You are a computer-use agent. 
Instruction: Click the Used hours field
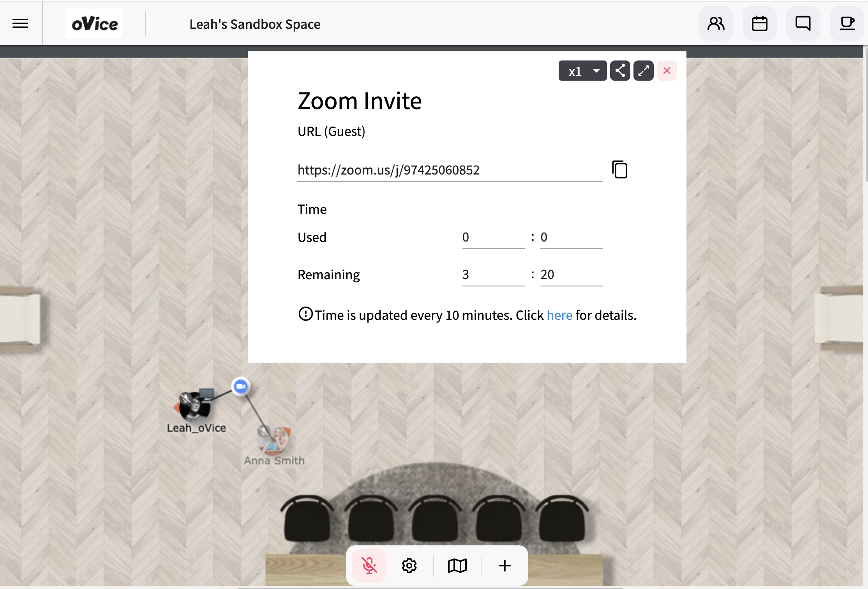click(x=493, y=237)
